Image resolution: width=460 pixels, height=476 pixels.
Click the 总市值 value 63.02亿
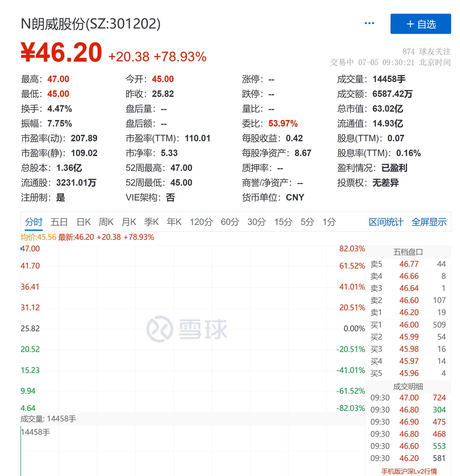(388, 109)
